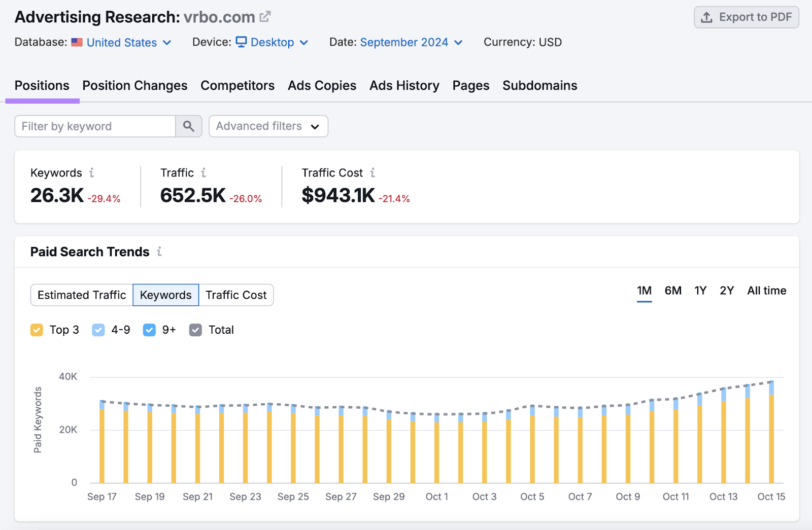
Task: Open the Ads History tab
Action: tap(404, 85)
